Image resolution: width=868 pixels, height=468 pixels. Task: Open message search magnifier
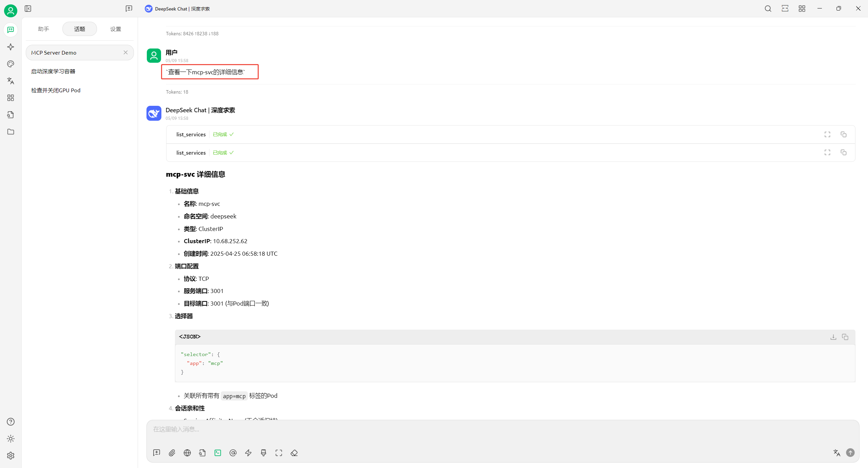pos(768,8)
